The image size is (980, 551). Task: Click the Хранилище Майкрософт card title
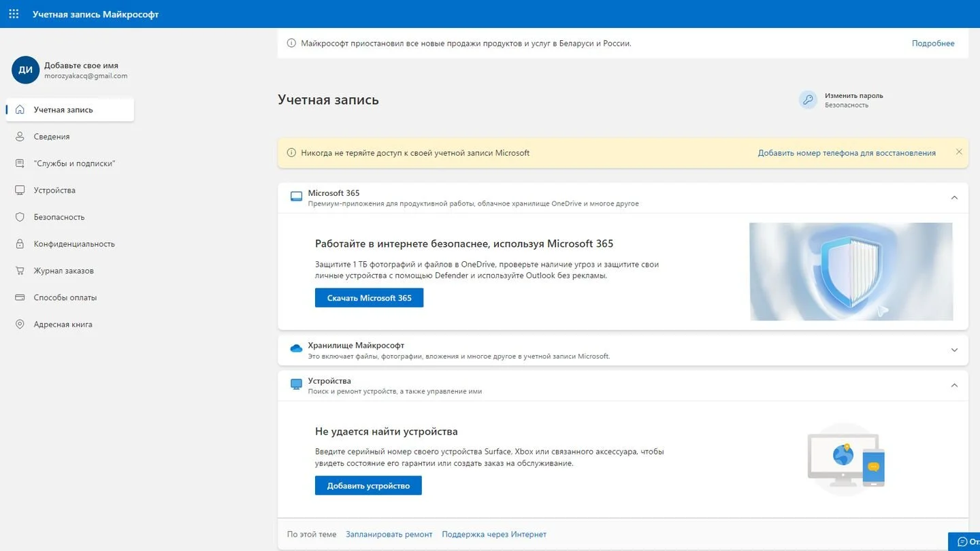click(x=356, y=345)
